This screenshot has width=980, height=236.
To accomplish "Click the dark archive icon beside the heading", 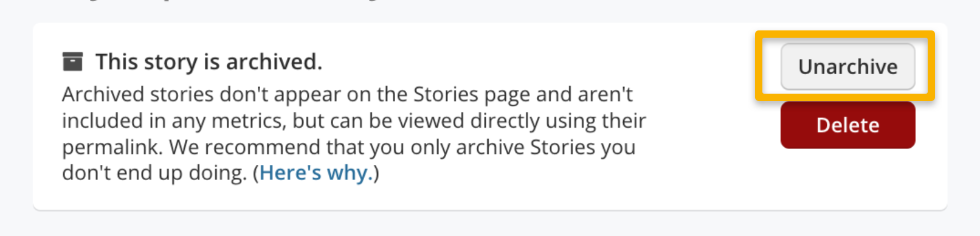I will 72,61.
